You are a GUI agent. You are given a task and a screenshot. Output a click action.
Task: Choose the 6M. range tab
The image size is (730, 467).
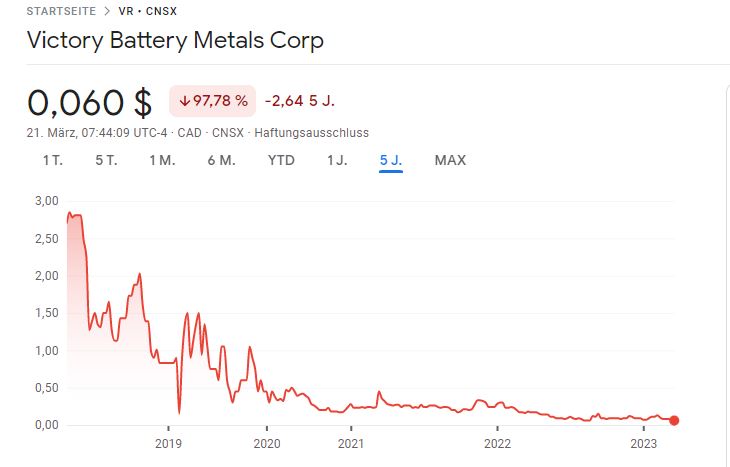(x=221, y=160)
